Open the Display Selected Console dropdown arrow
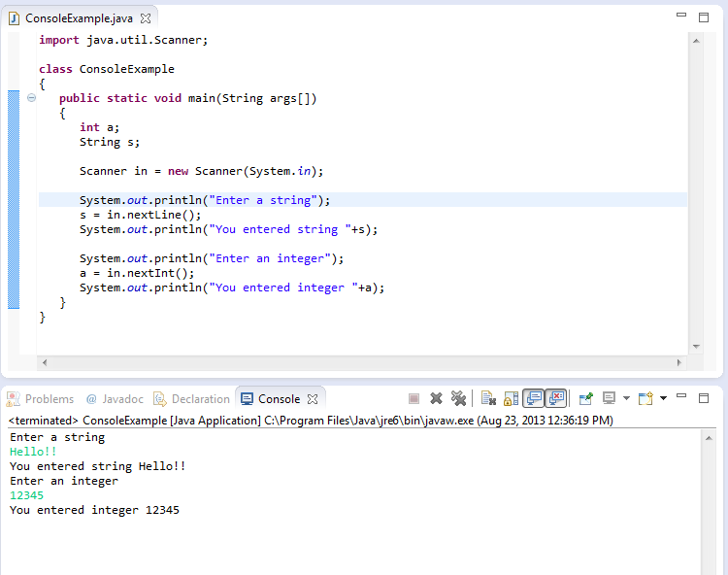The image size is (728, 575). (x=626, y=398)
